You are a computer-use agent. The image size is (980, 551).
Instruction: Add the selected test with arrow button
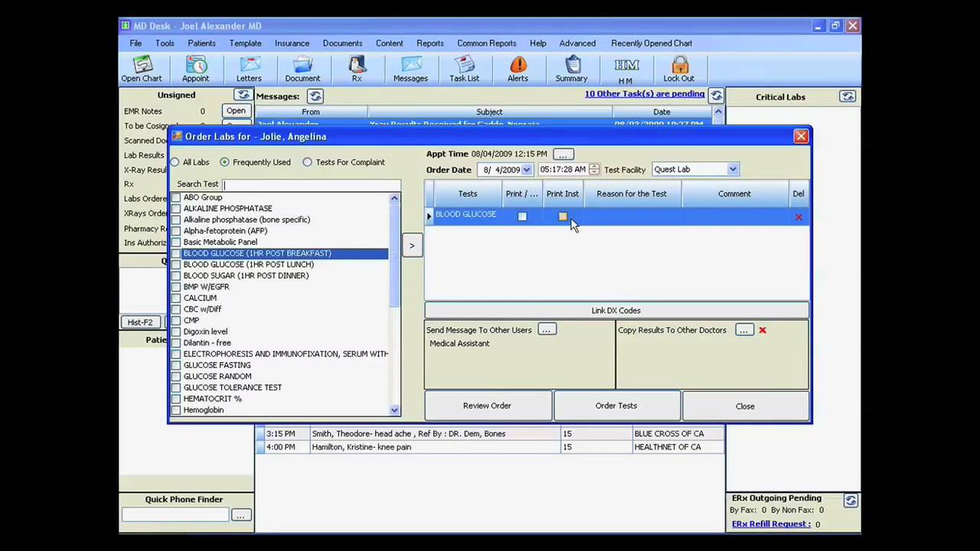click(x=412, y=246)
